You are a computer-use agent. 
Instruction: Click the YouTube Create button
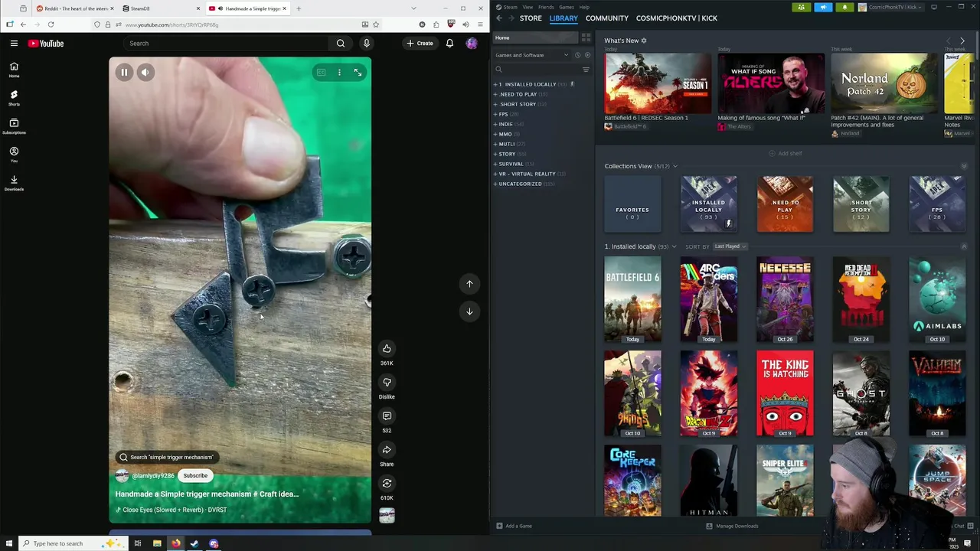pyautogui.click(x=420, y=44)
